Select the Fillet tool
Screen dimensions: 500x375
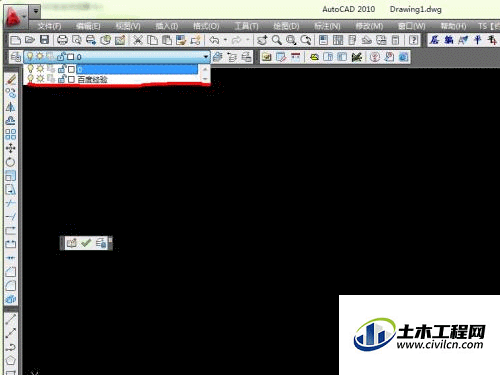click(x=11, y=286)
